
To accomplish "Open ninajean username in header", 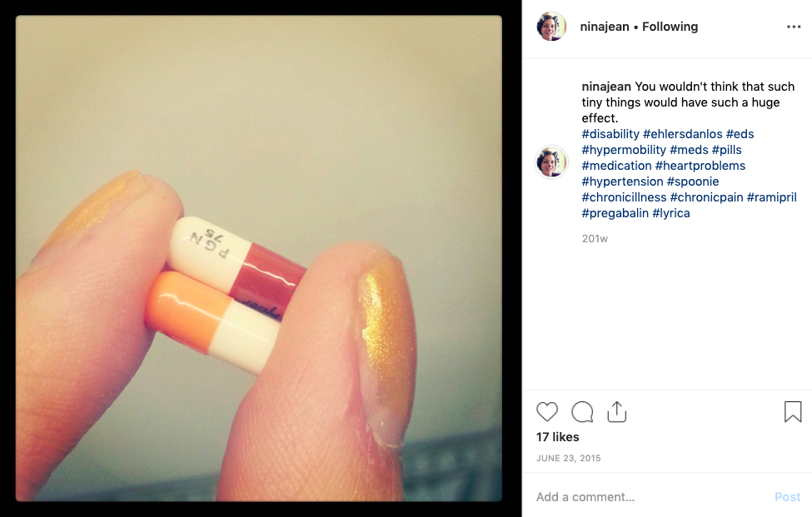I will pos(605,27).
